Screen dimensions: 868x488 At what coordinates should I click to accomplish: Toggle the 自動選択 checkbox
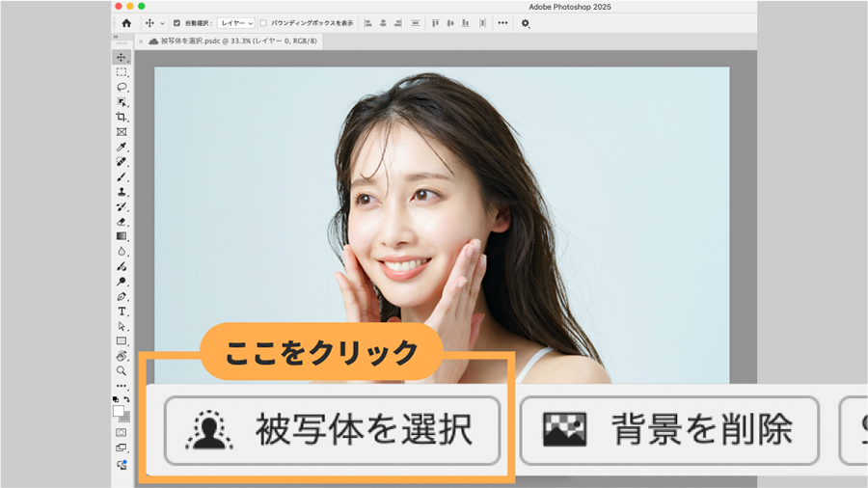[176, 23]
